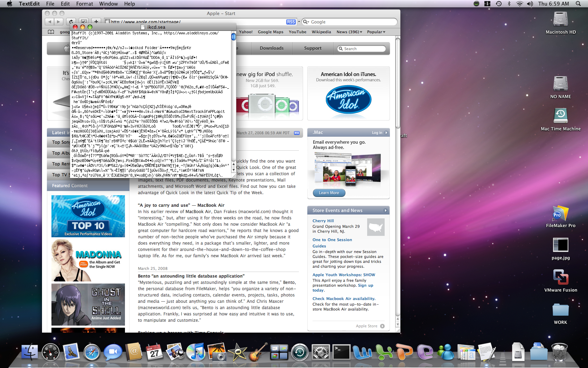Select the FileMaker Pro desktop icon
Image resolution: width=588 pixels, height=368 pixels.
coord(561,216)
